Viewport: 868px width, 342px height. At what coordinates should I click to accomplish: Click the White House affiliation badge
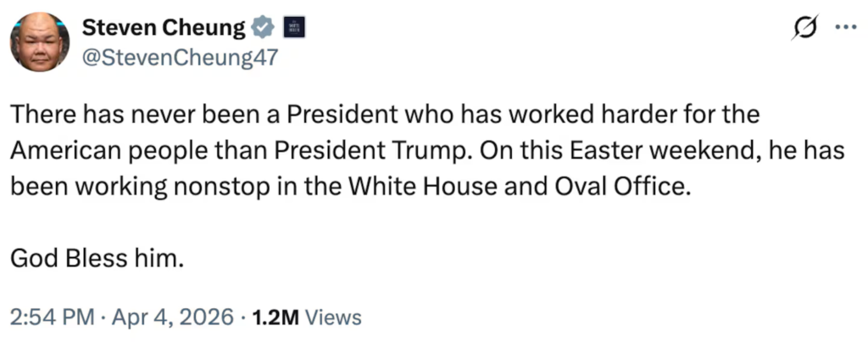(294, 27)
